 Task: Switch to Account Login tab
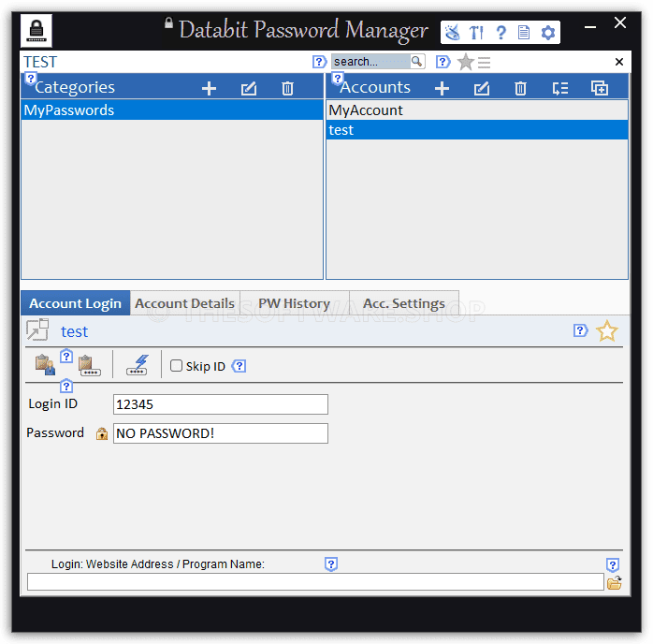76,303
